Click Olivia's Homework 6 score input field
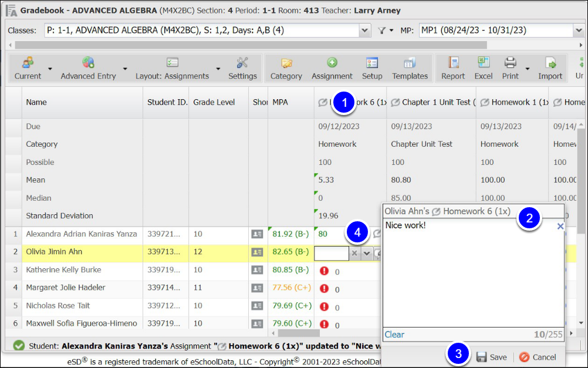 (332, 253)
